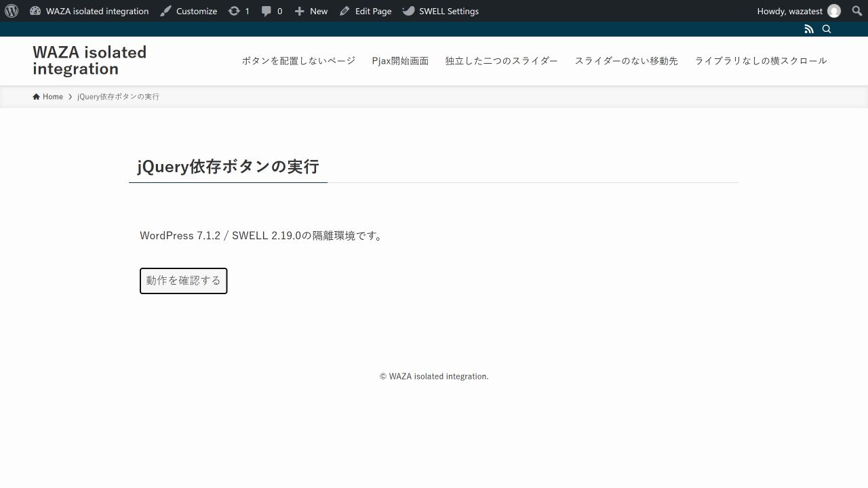Viewport: 868px width, 488px height.
Task: Open スライダーのない移動先 menu item
Action: point(627,61)
